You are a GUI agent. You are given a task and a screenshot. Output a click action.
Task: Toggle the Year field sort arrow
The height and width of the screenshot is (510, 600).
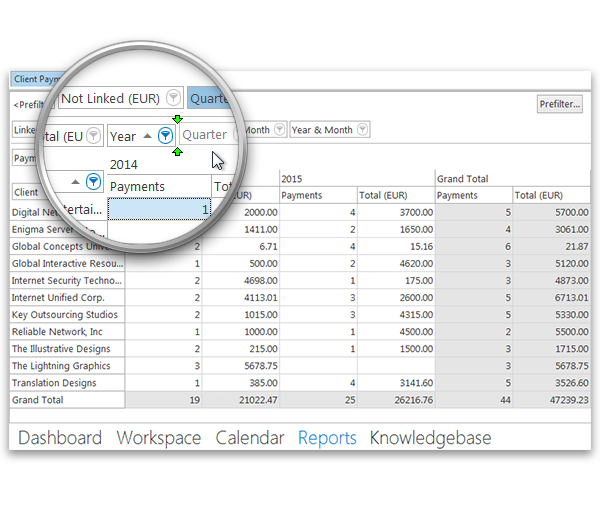coord(147,136)
